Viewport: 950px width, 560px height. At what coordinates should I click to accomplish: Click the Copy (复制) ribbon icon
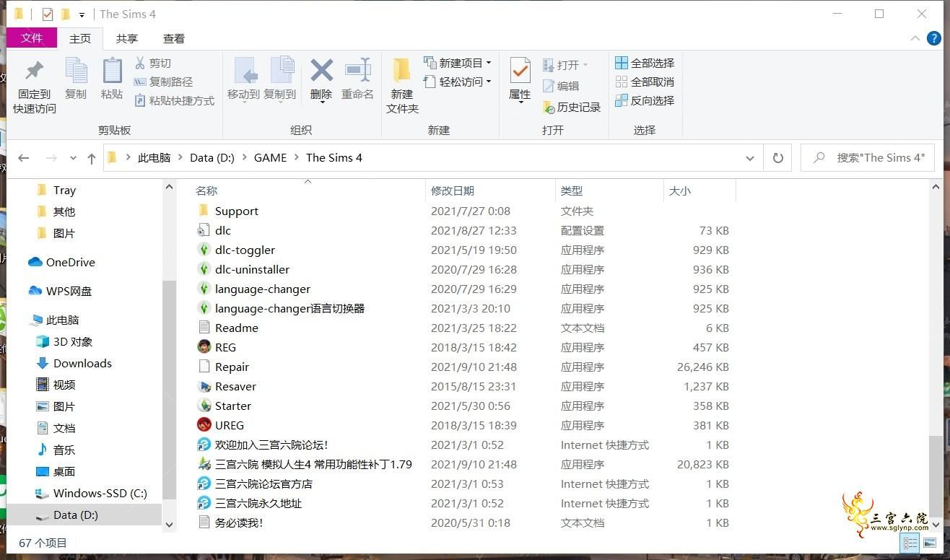click(x=76, y=71)
